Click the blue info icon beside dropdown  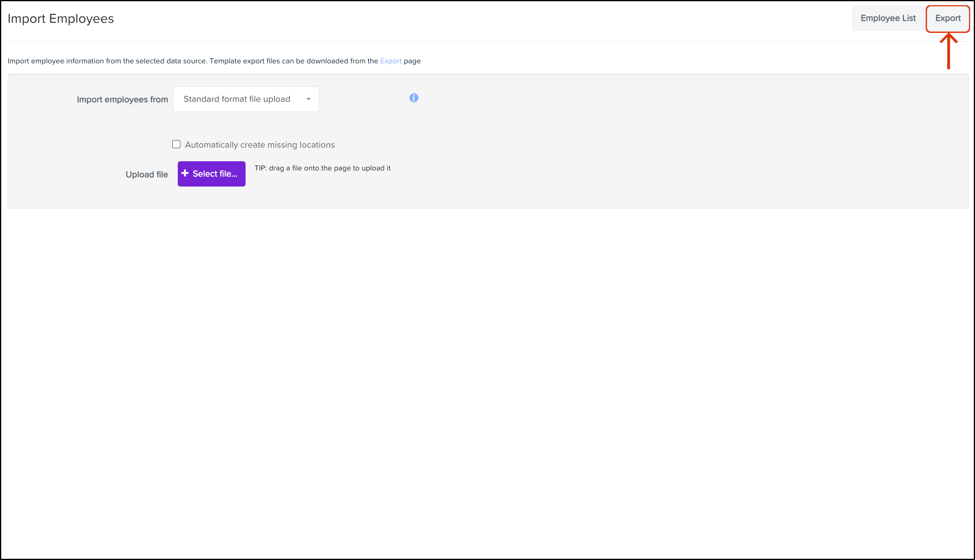[x=414, y=98]
